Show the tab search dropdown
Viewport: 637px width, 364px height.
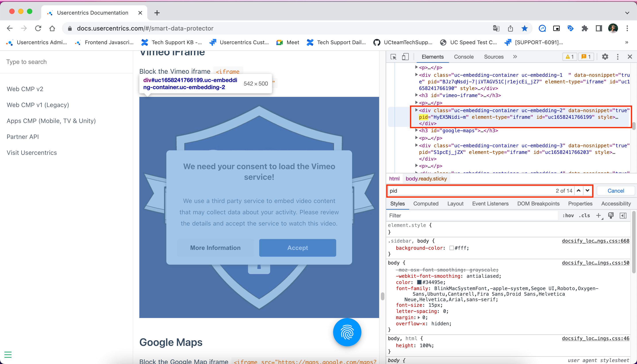[x=627, y=13]
